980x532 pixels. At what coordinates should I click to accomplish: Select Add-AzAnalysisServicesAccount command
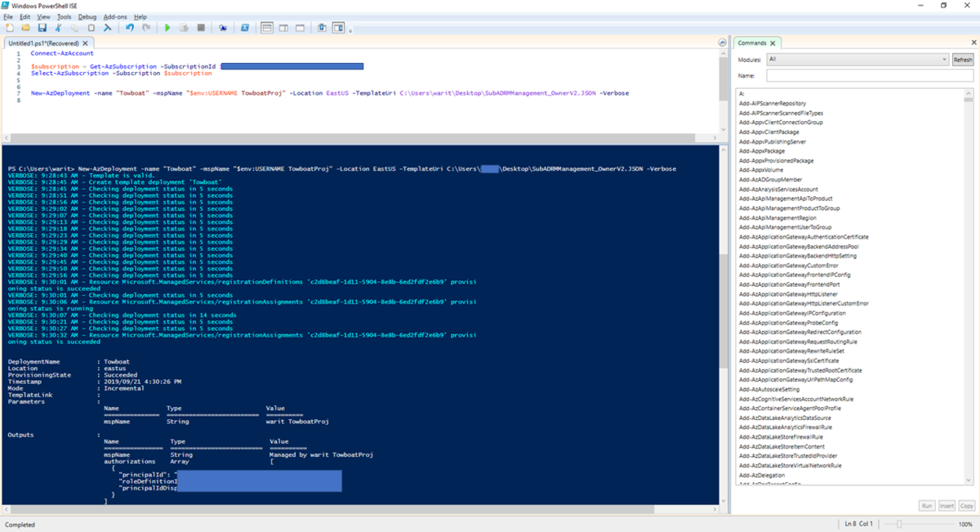coord(778,190)
